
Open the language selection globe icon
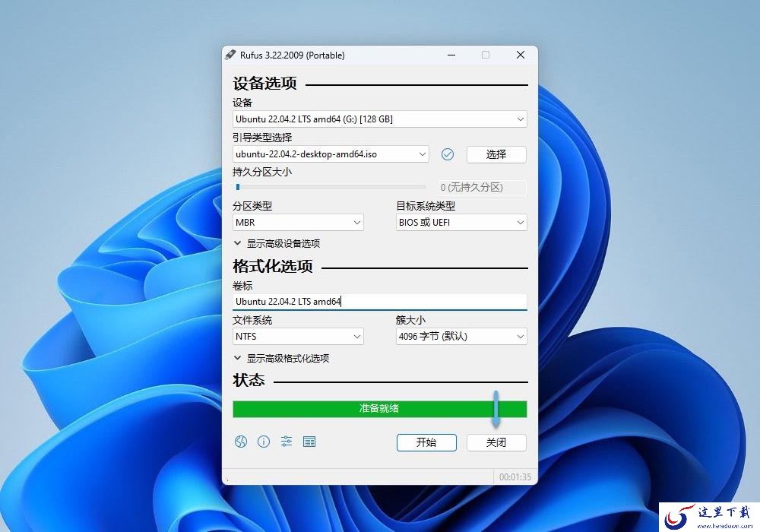(x=241, y=442)
